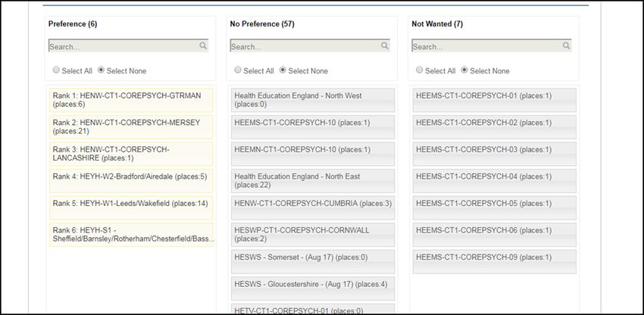Focus the Preference search field
This screenshot has height=315, width=644.
(128, 46)
